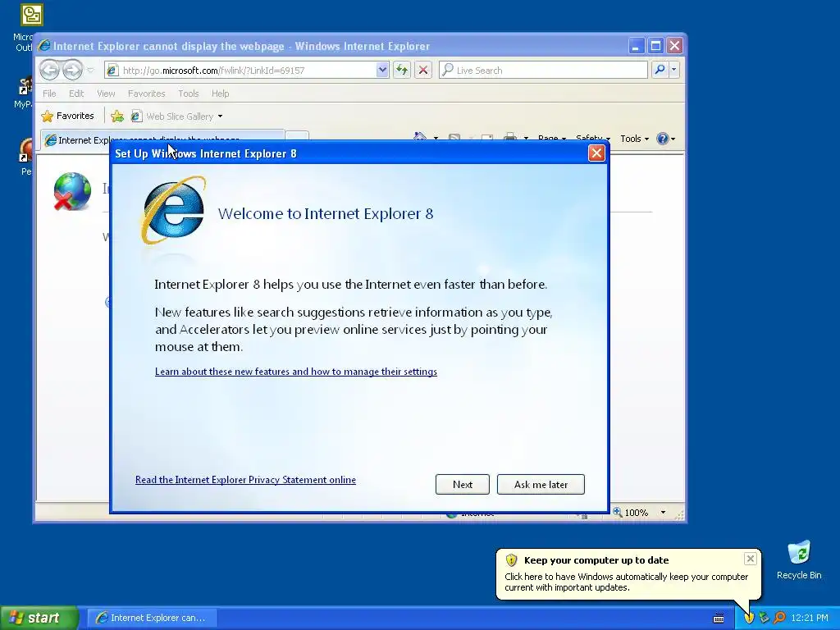Open the Tools menu in menu bar
The width and height of the screenshot is (840, 630).
click(188, 94)
